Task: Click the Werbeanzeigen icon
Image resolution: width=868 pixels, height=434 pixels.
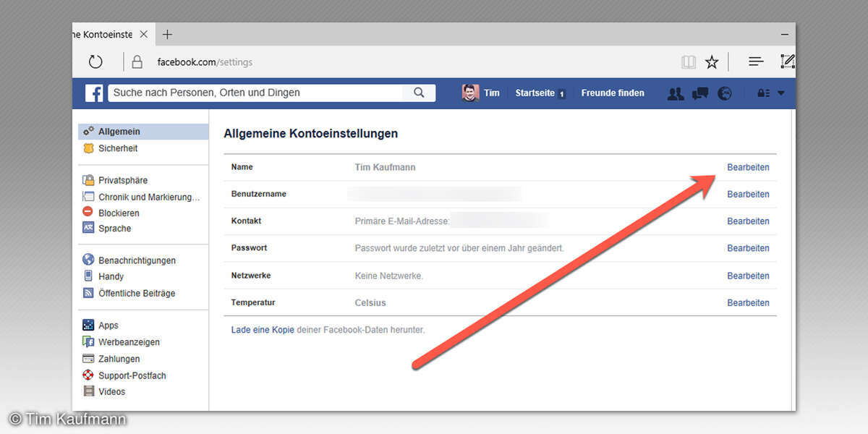Action: (88, 342)
